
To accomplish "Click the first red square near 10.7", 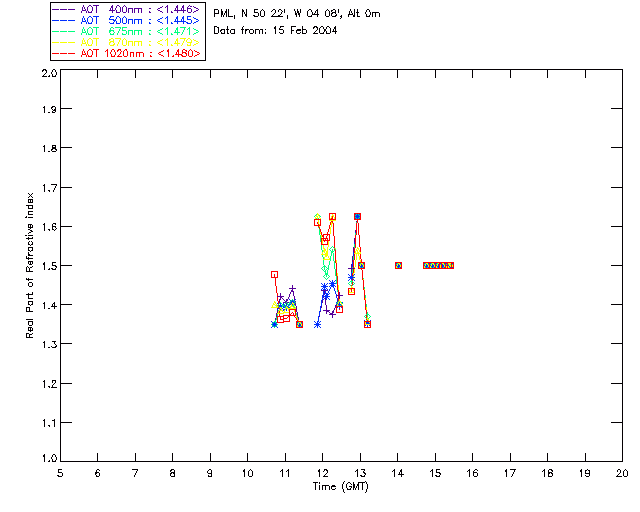I will pos(274,275).
